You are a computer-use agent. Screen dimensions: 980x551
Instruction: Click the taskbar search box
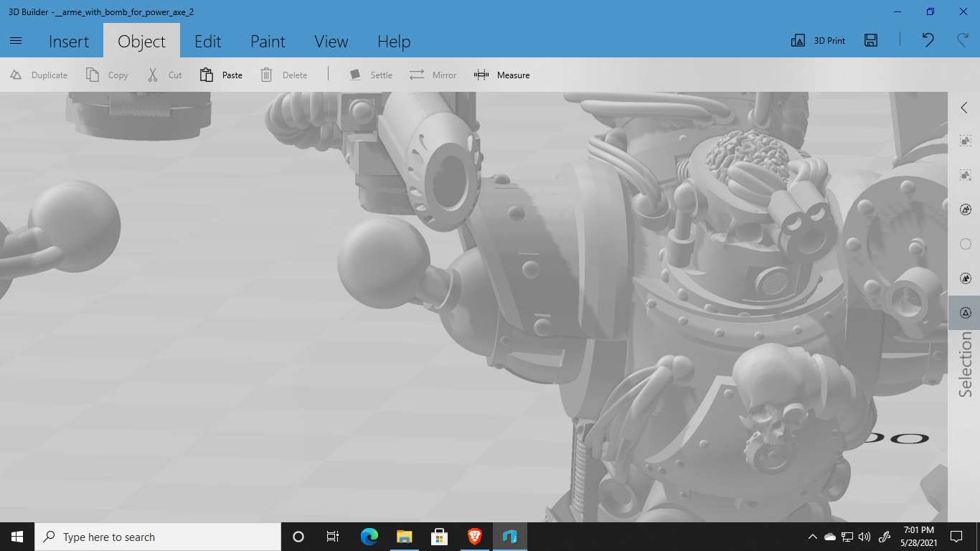[x=157, y=537]
